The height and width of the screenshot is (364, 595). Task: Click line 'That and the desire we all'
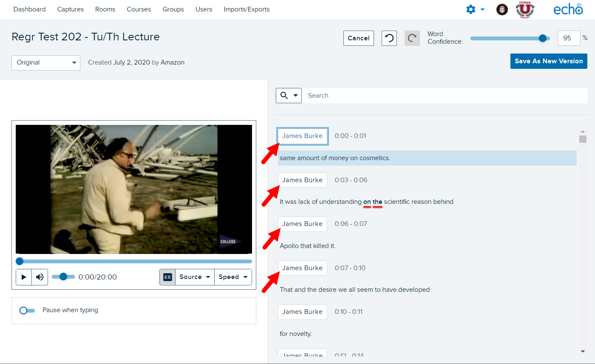point(354,290)
